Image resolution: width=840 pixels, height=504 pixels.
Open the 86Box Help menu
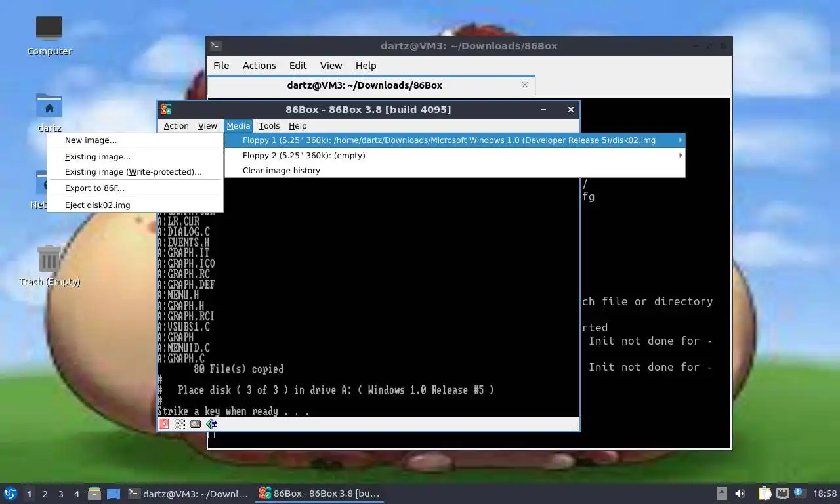pyautogui.click(x=297, y=126)
